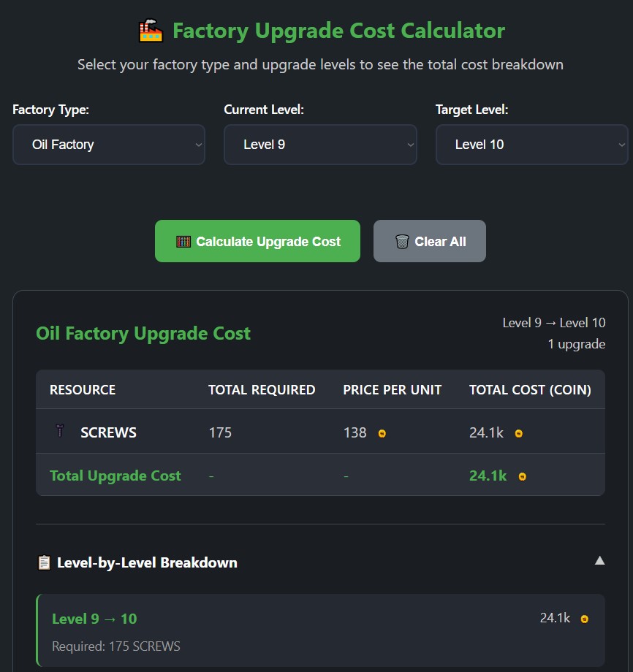Open the Target Level dropdown

(531, 144)
